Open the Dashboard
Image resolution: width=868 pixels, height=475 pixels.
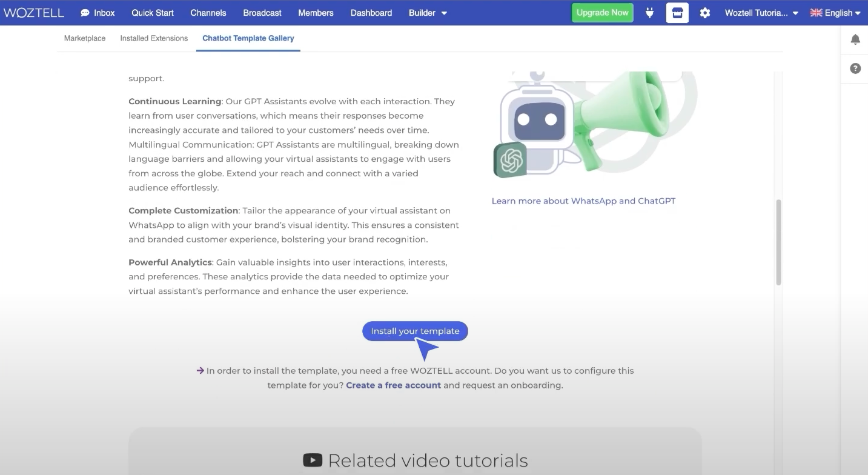371,13
